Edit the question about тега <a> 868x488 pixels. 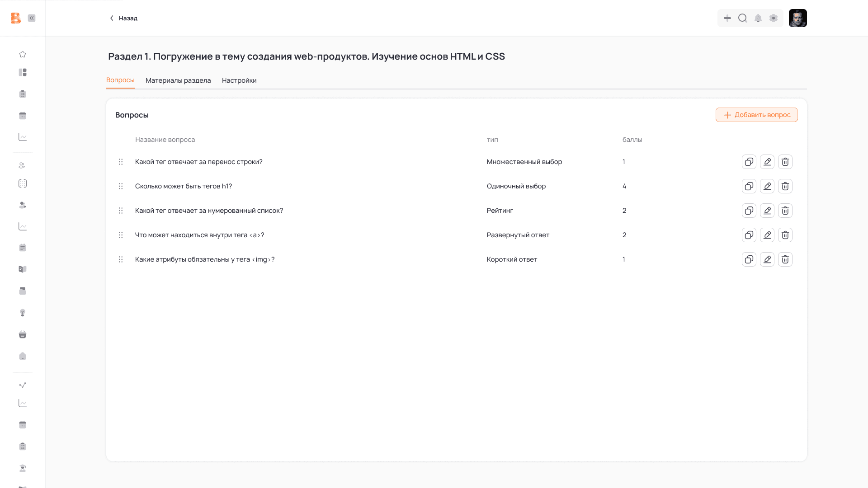[767, 235]
